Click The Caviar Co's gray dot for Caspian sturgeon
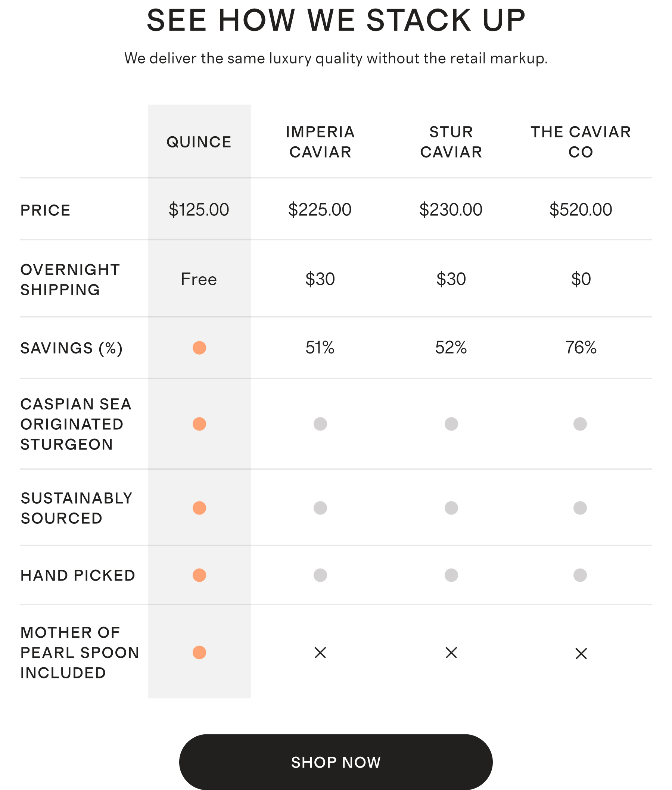 (580, 424)
